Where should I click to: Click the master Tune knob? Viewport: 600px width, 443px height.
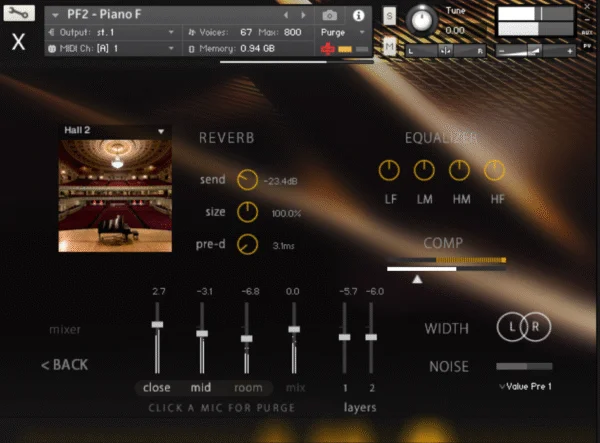click(425, 17)
